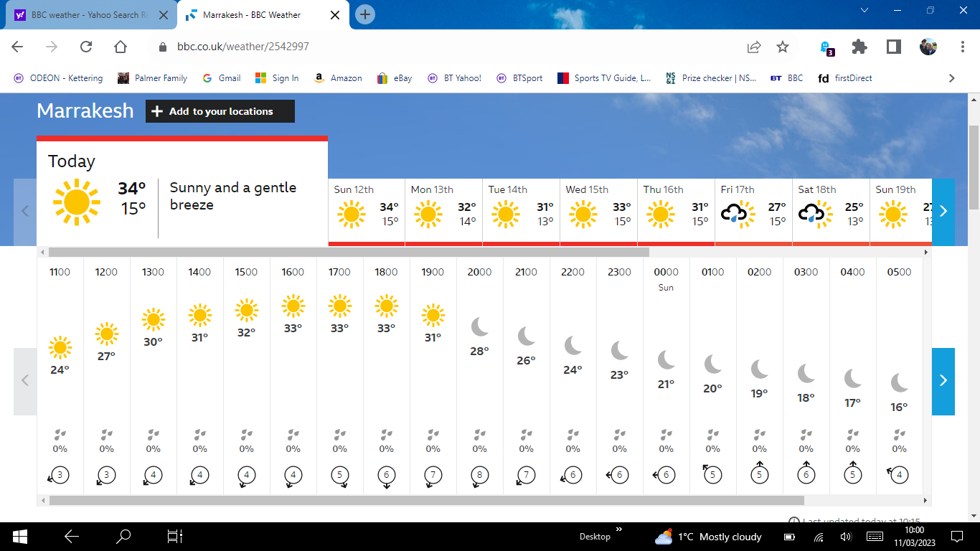This screenshot has height=551, width=980.
Task: Click the browser reload page icon
Action: (86, 47)
